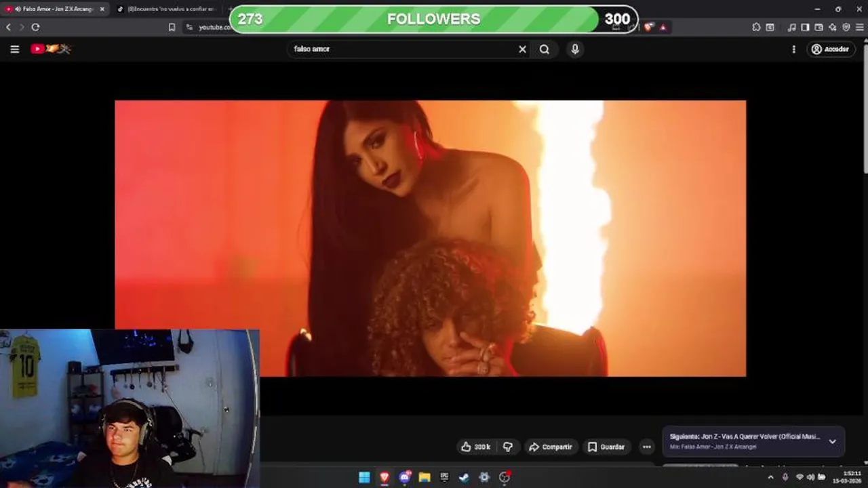Viewport: 868px width, 488px height.
Task: Open the tray network Wi-Fi icon
Action: click(800, 477)
